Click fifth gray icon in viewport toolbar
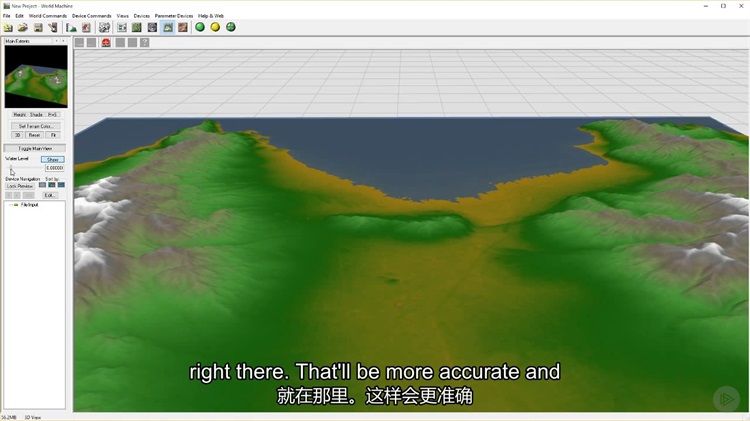The width and height of the screenshot is (750, 421). click(x=132, y=43)
